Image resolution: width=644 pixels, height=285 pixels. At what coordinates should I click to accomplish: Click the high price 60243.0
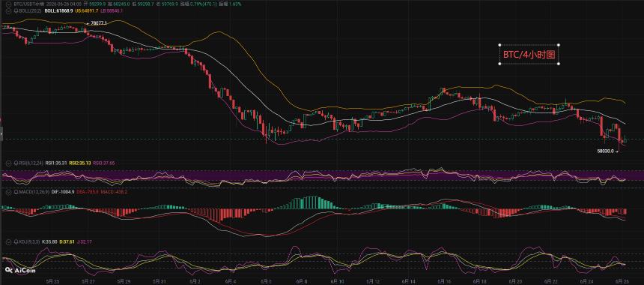tap(121, 4)
